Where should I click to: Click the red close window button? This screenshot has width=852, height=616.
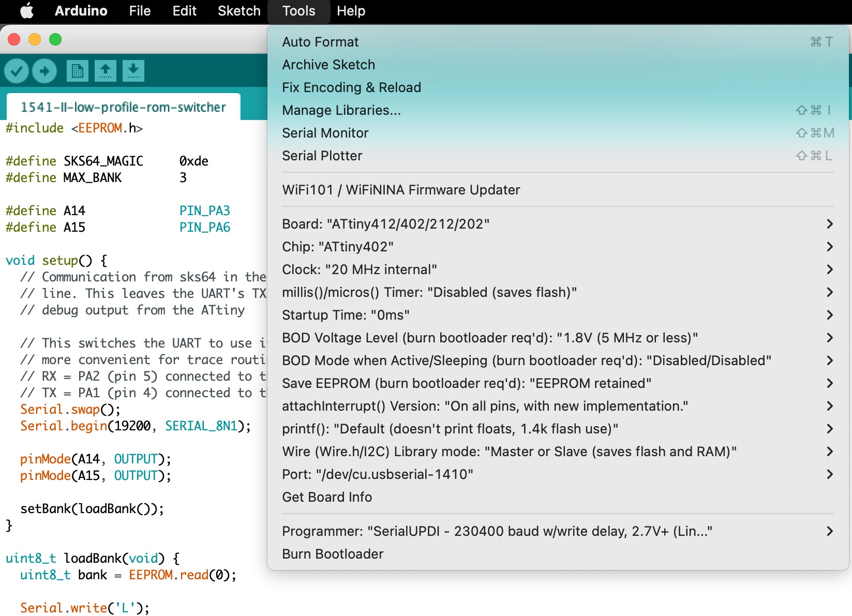(x=14, y=39)
